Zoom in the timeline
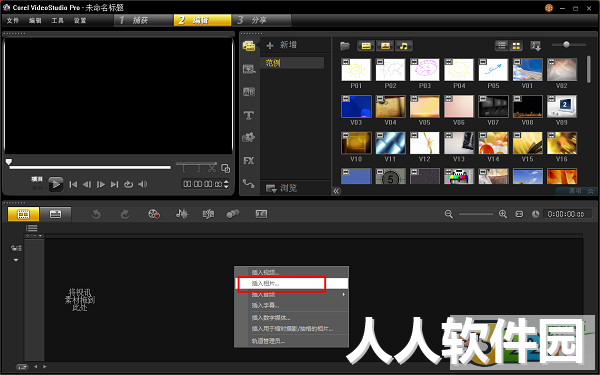 [x=503, y=214]
